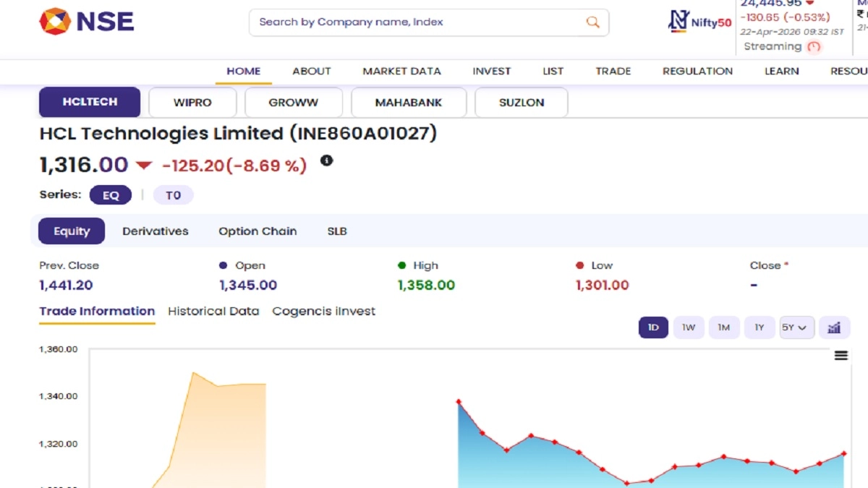Switch to the Option Chain tab
The height and width of the screenshot is (488, 868).
[258, 231]
